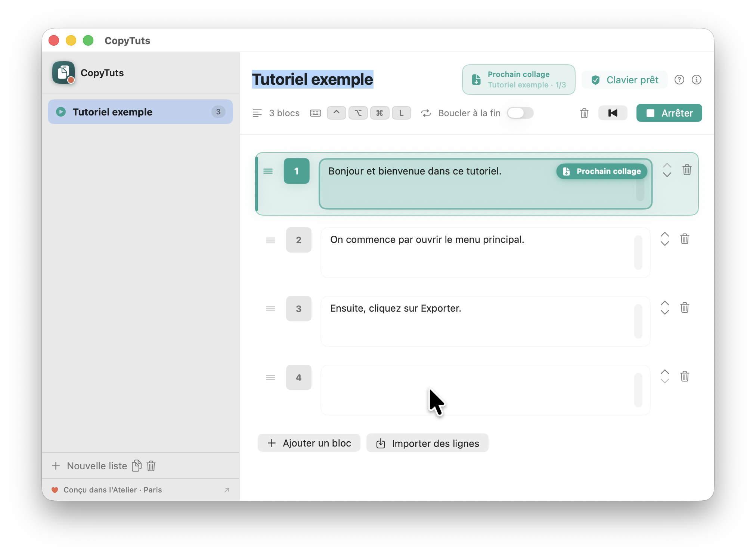The image size is (756, 556).
Task: Click drag handle of block 1
Action: (268, 171)
